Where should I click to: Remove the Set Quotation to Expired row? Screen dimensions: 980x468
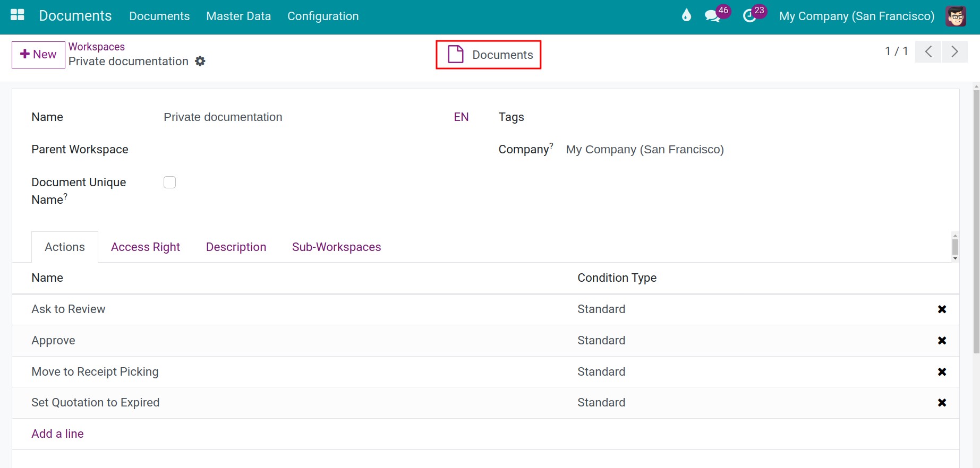(x=942, y=403)
